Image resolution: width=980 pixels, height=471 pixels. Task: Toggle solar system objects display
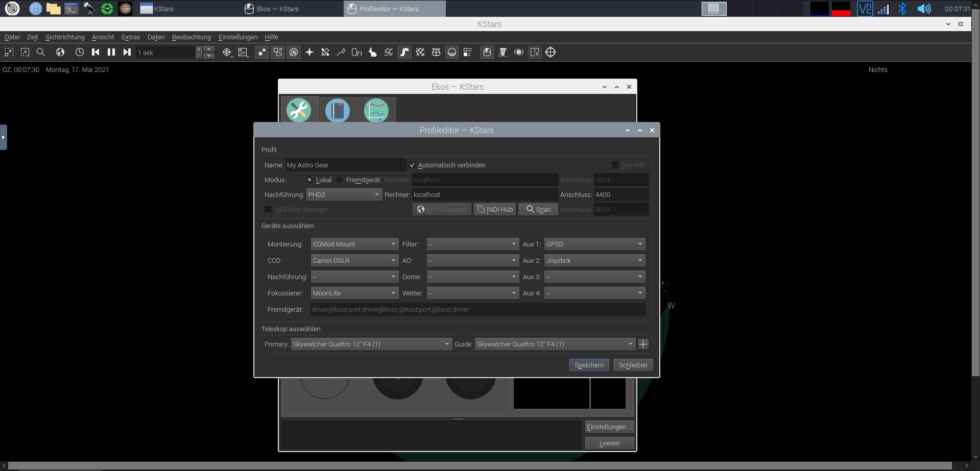[294, 52]
